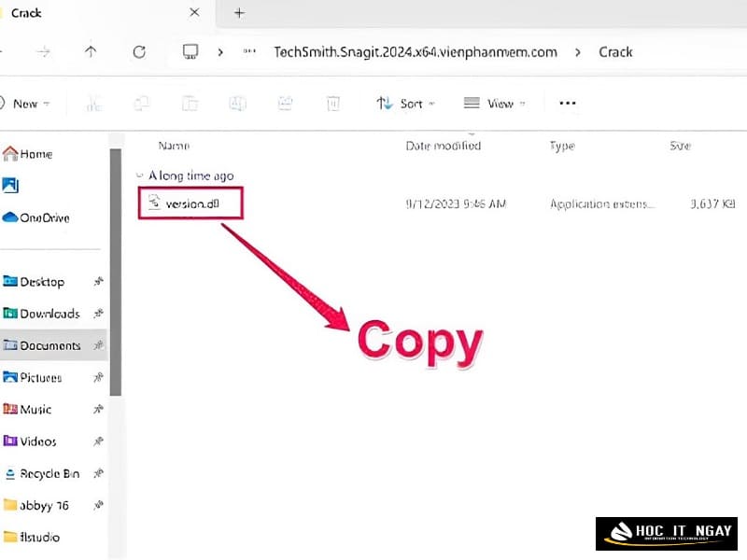Unpin Pictures using its pin icon

98,377
